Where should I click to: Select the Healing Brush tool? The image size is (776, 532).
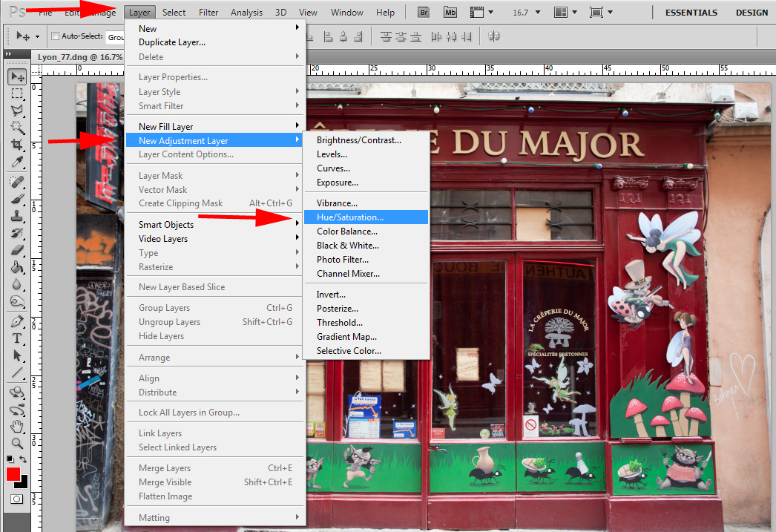(17, 182)
